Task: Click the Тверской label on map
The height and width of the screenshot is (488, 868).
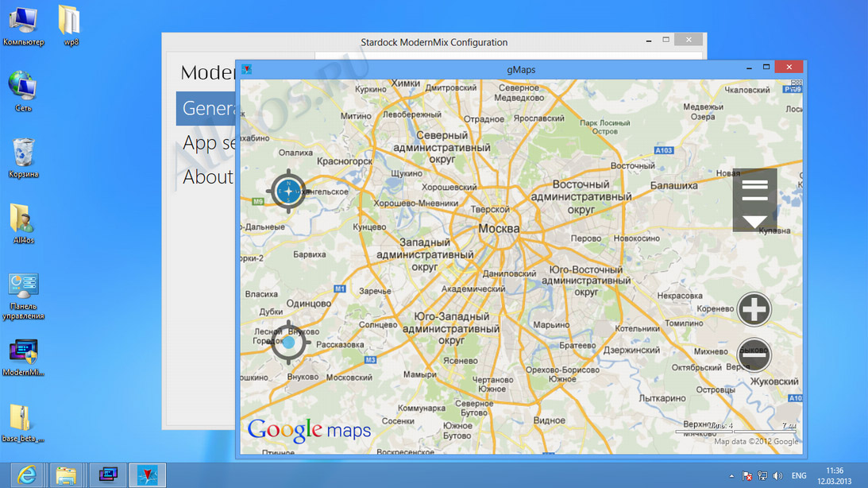Action: click(x=490, y=209)
